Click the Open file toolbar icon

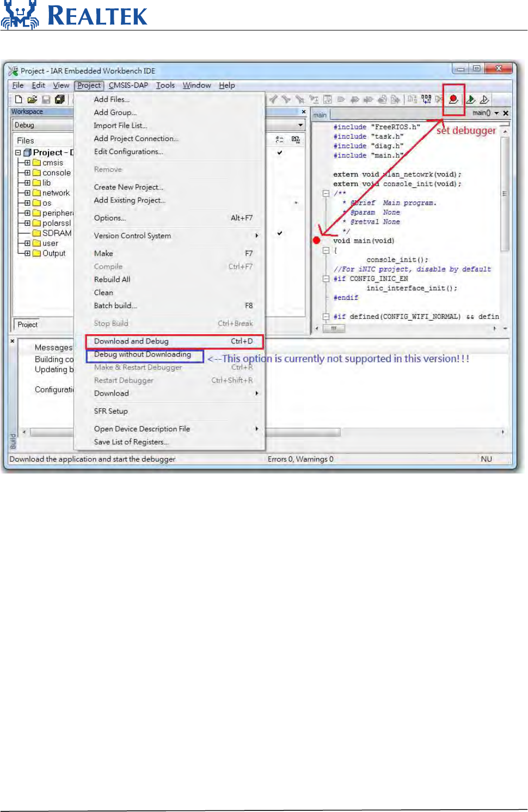pyautogui.click(x=32, y=99)
